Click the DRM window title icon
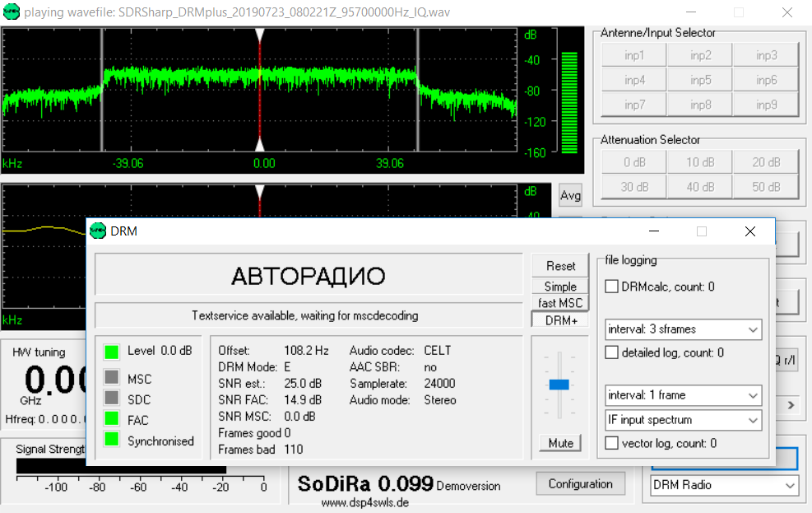This screenshot has width=812, height=513. [x=97, y=231]
